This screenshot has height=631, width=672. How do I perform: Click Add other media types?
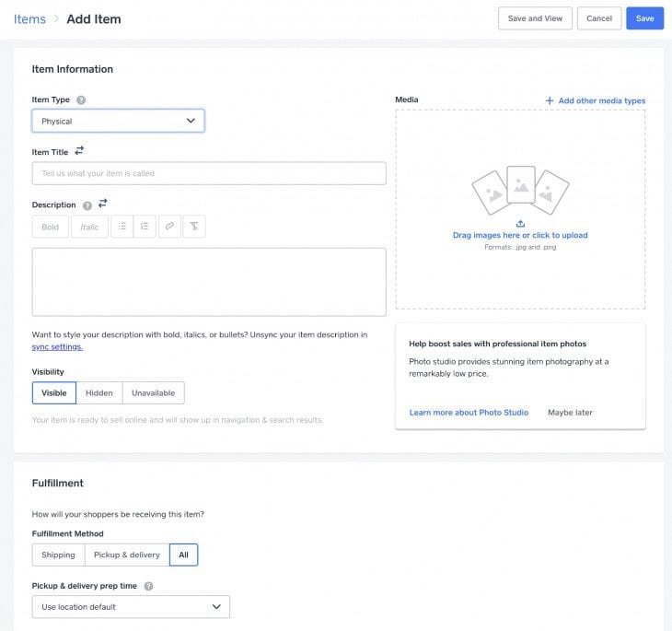[602, 100]
